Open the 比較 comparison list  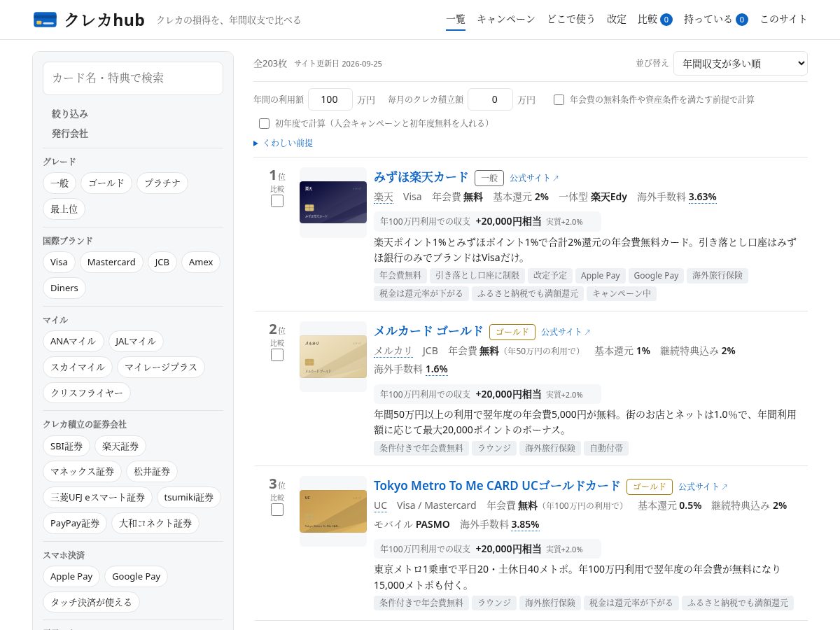[655, 20]
